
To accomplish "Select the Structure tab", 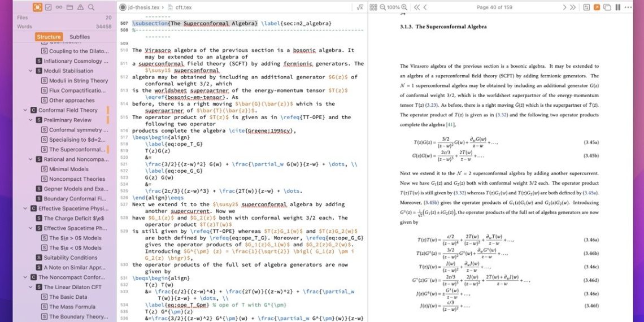I will coord(49,37).
